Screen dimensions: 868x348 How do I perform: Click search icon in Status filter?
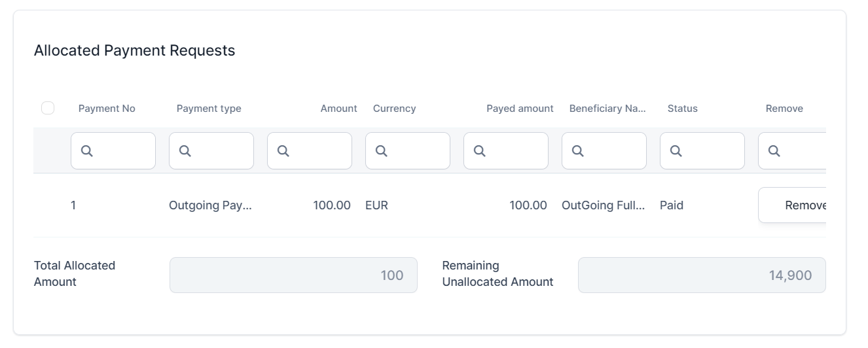[x=676, y=151]
